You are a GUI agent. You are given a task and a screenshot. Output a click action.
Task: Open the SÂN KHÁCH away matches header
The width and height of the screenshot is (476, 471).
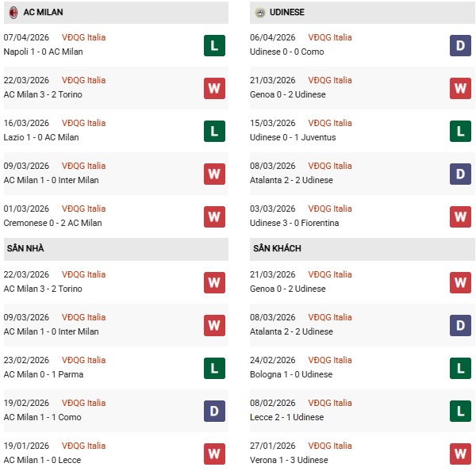[x=277, y=249]
